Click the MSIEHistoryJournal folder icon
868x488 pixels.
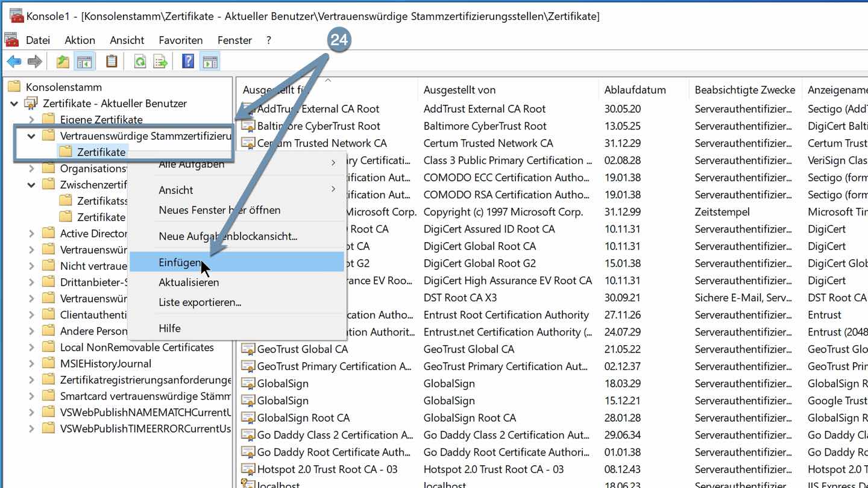pos(49,363)
